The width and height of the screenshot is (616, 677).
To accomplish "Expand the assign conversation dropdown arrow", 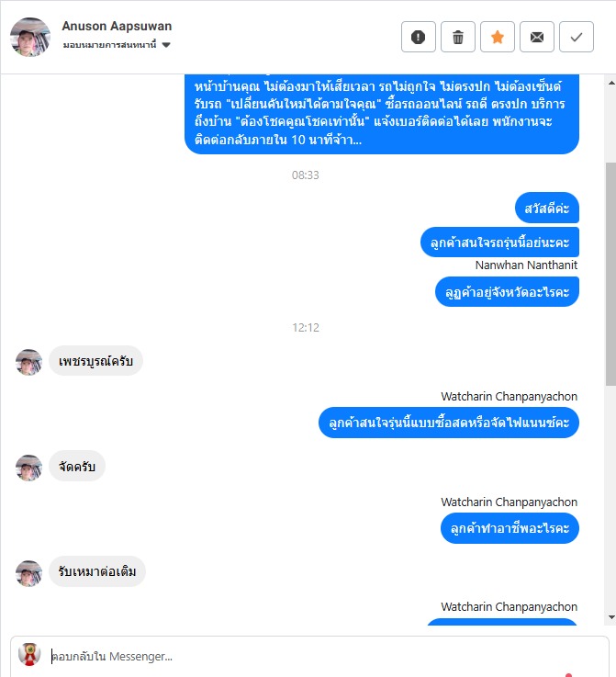I will pyautogui.click(x=166, y=45).
